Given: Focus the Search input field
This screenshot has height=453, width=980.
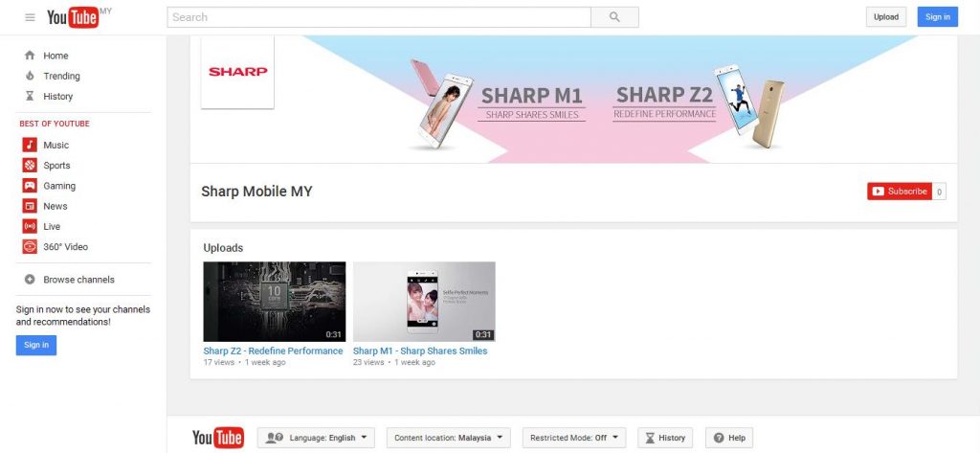Looking at the screenshot, I should click(379, 17).
